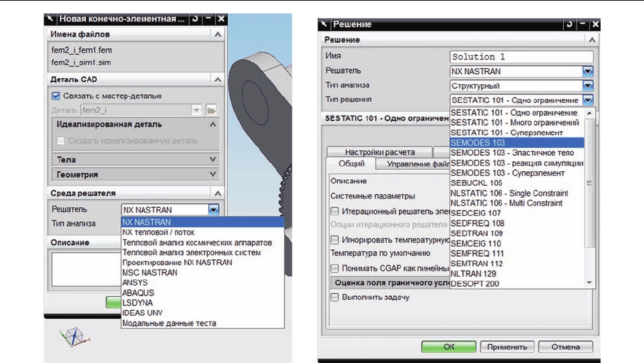Switch to the Общий tab
644x363 pixels.
(351, 164)
